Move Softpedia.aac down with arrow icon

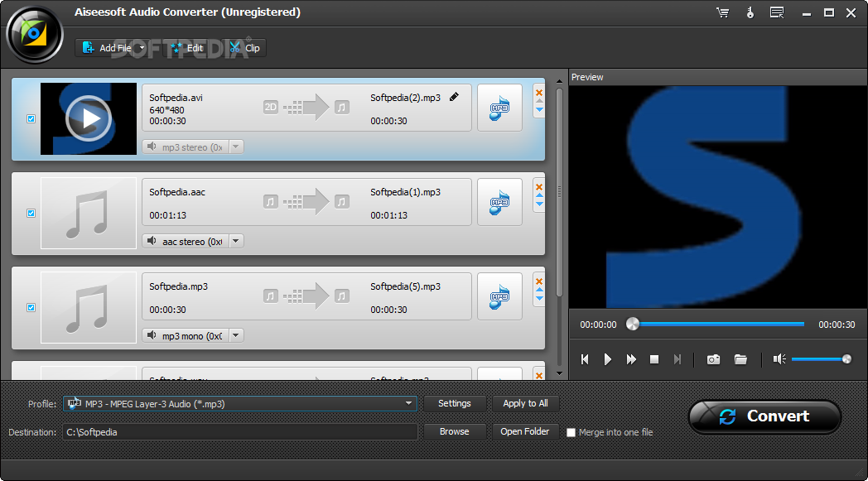pos(539,204)
